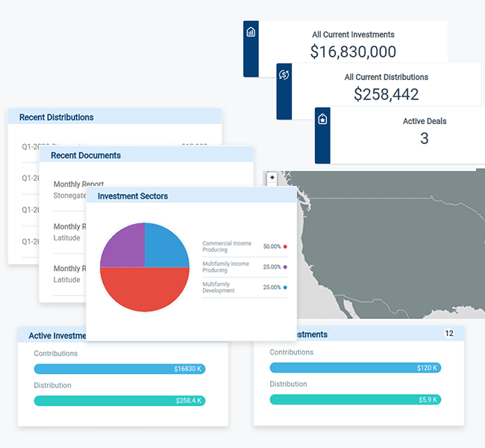Open the Investment Sectors panel header

[x=192, y=196]
